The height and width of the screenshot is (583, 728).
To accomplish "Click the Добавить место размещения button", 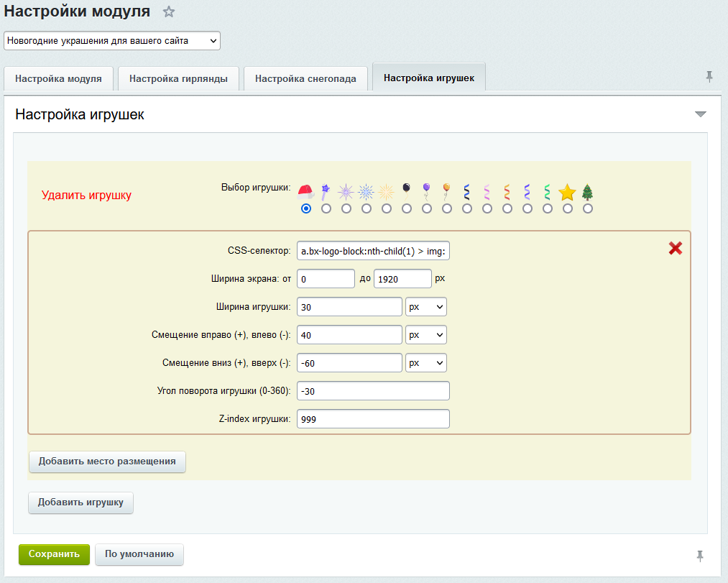I will (x=107, y=462).
